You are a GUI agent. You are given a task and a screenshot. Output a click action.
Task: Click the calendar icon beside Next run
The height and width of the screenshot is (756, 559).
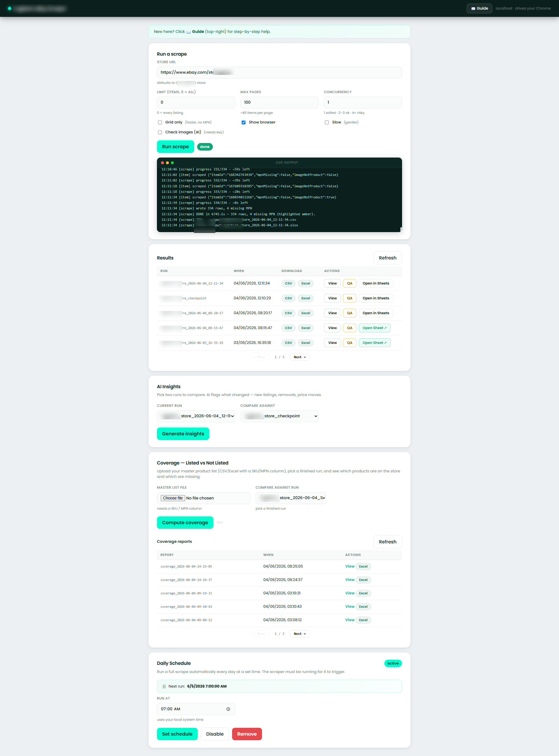[164, 686]
